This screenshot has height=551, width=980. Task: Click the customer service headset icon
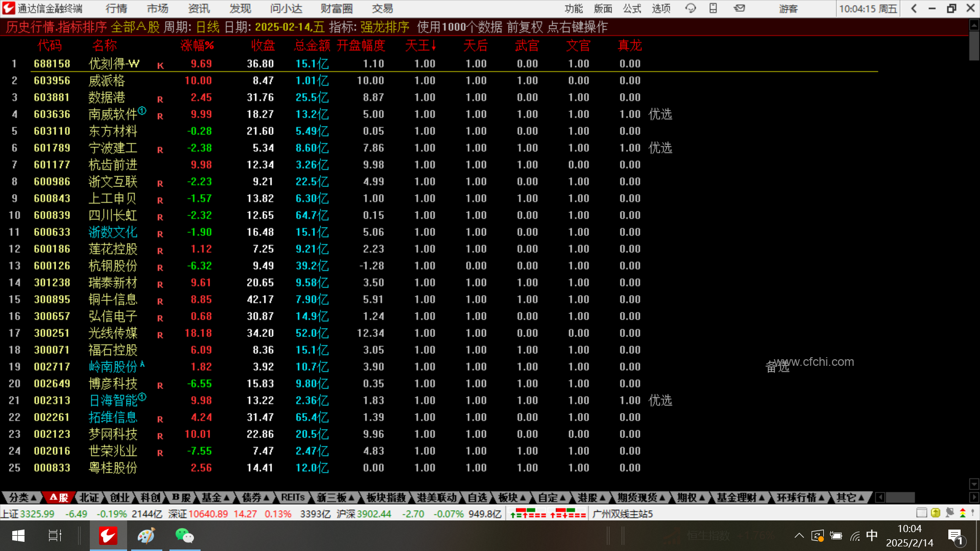click(691, 8)
